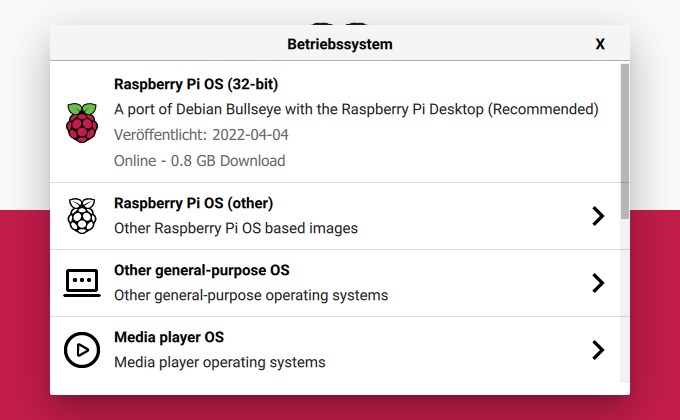Click the Betriebssystem dialog title
680x420 pixels.
(340, 44)
